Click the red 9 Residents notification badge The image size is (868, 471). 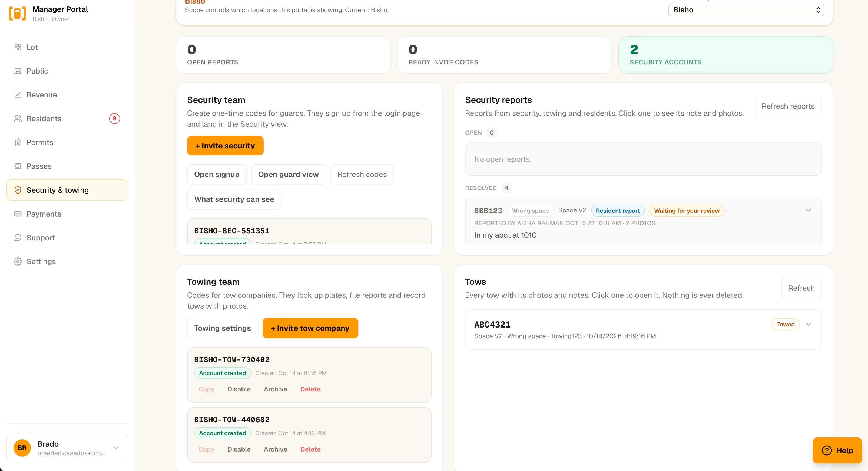115,118
